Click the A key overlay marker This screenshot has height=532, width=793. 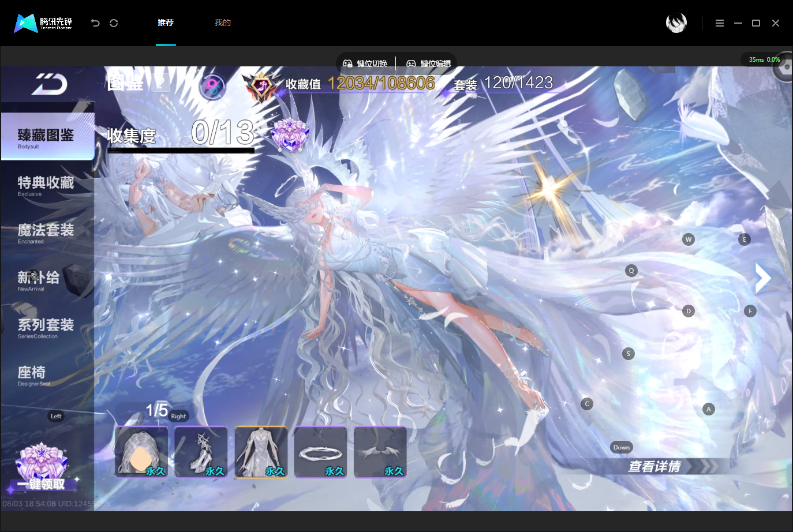[709, 409]
